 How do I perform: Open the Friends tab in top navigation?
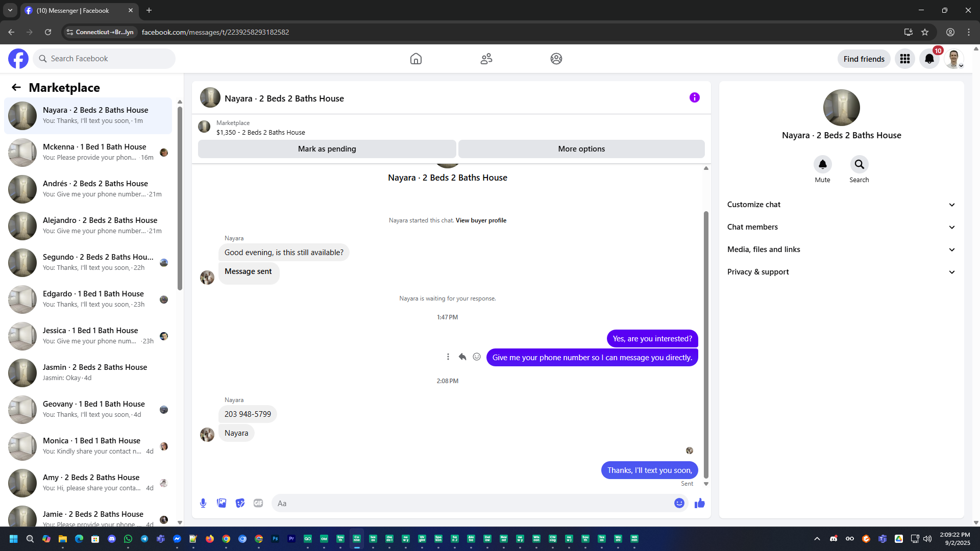coord(486,59)
